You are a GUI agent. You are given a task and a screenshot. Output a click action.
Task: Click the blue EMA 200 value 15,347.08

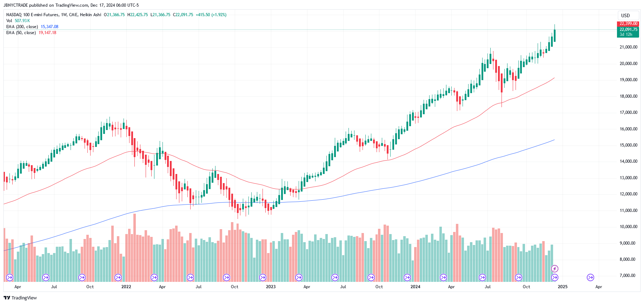pyautogui.click(x=49, y=27)
